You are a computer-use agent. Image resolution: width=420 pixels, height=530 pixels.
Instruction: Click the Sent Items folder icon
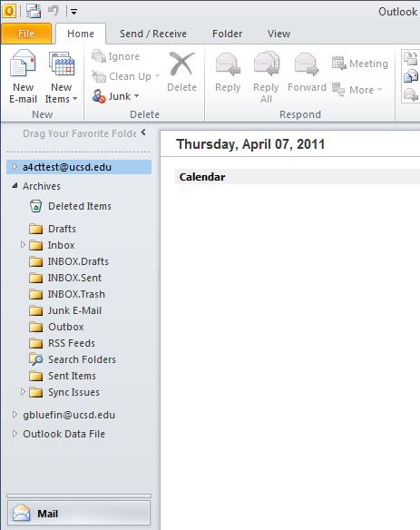(35, 376)
